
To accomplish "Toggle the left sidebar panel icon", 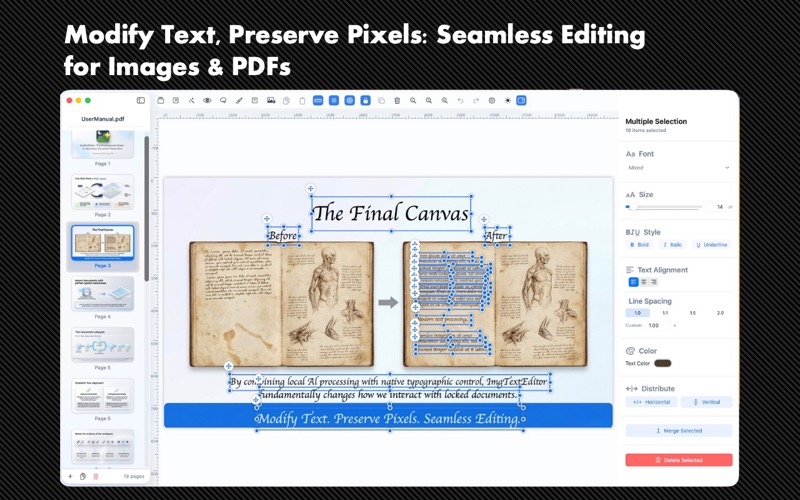I will coord(141,101).
